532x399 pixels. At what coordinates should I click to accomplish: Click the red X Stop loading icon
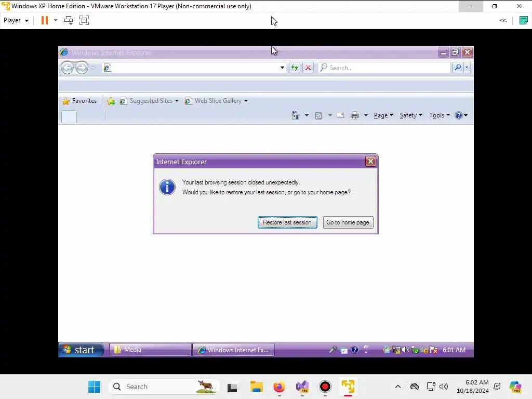(308, 68)
